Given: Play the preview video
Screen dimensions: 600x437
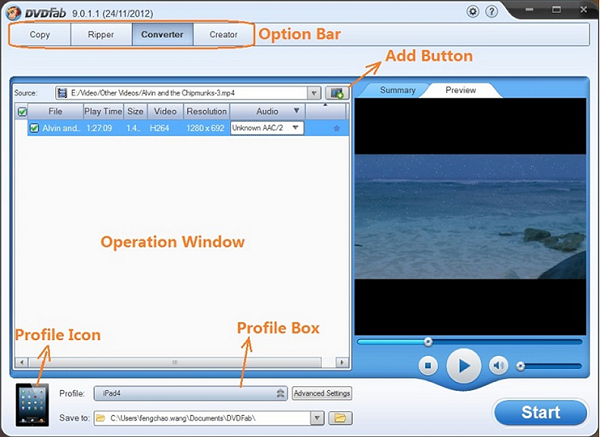Looking at the screenshot, I should click(463, 366).
